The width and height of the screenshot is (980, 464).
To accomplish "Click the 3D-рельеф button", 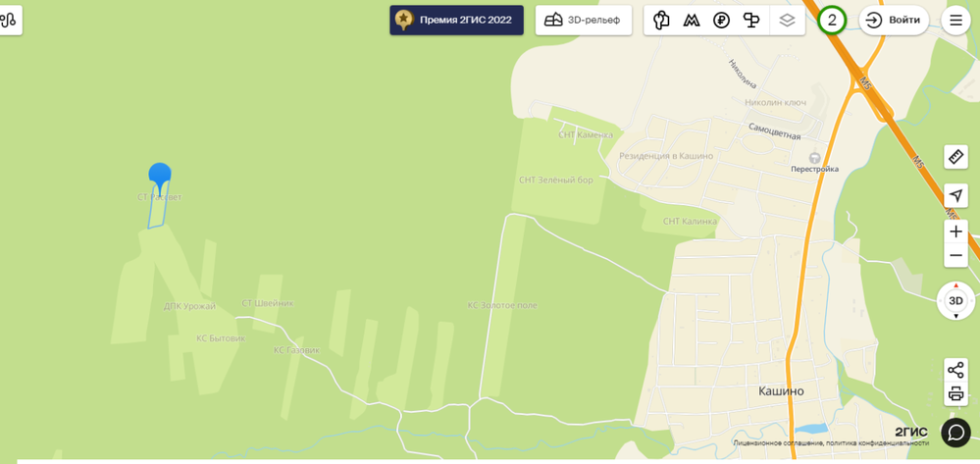I will click(584, 20).
